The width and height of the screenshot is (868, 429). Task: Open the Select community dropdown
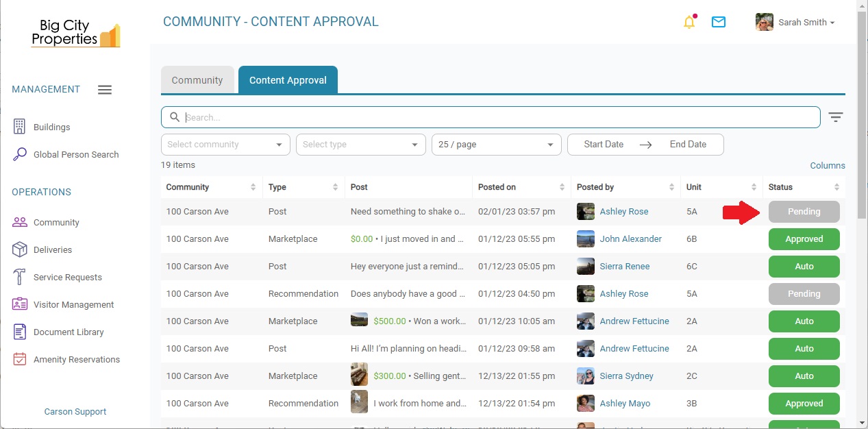pos(225,145)
